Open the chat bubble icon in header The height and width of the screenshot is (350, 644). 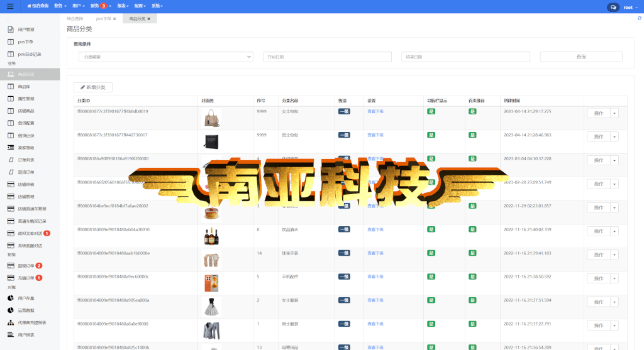coord(613,8)
